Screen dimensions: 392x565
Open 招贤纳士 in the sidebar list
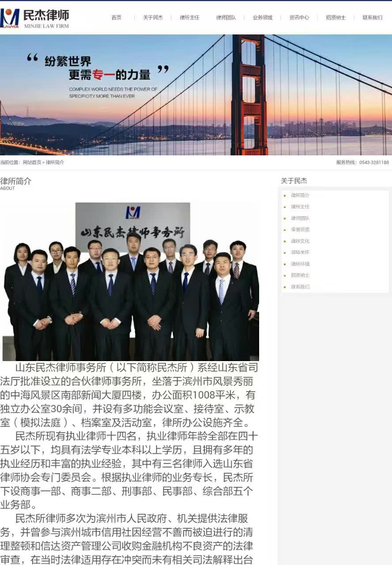click(x=300, y=275)
